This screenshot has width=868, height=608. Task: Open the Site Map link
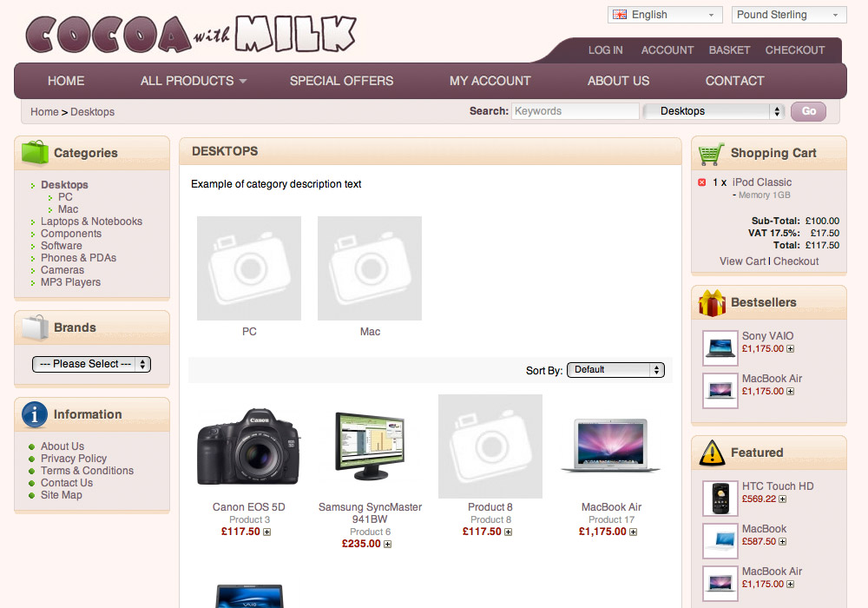[62, 495]
